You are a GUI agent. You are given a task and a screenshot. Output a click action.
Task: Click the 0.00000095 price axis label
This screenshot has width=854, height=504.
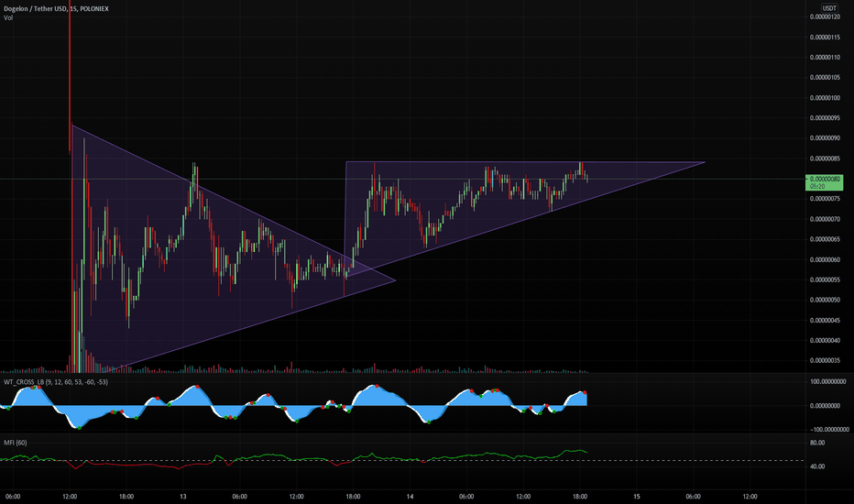click(x=825, y=118)
